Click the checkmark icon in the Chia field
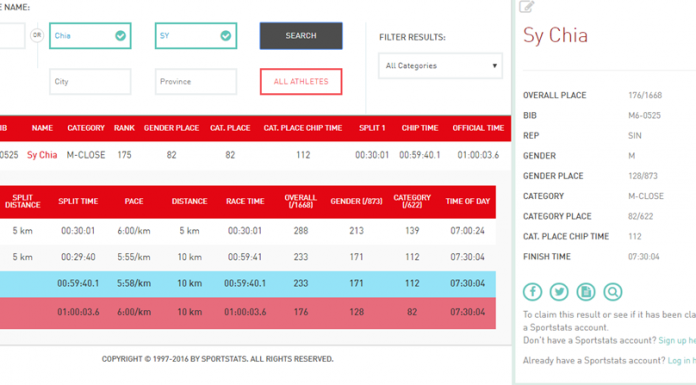Screen dimensions: 696x385 click(x=120, y=36)
